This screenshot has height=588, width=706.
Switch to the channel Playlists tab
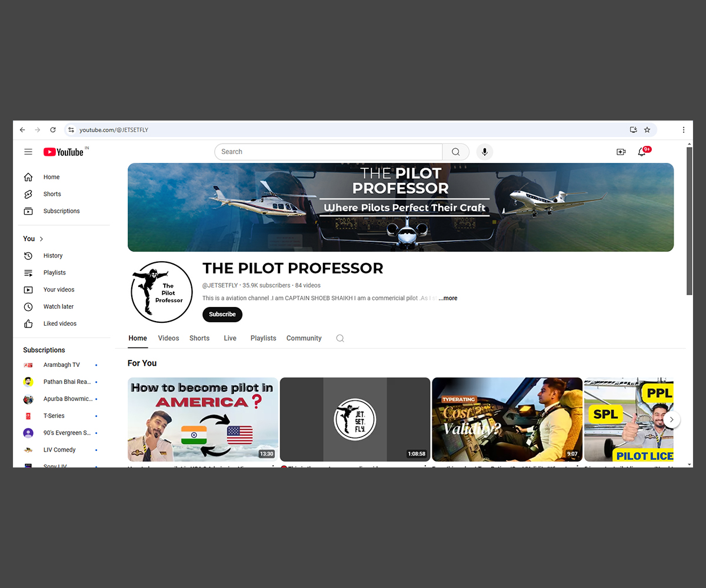coord(263,338)
